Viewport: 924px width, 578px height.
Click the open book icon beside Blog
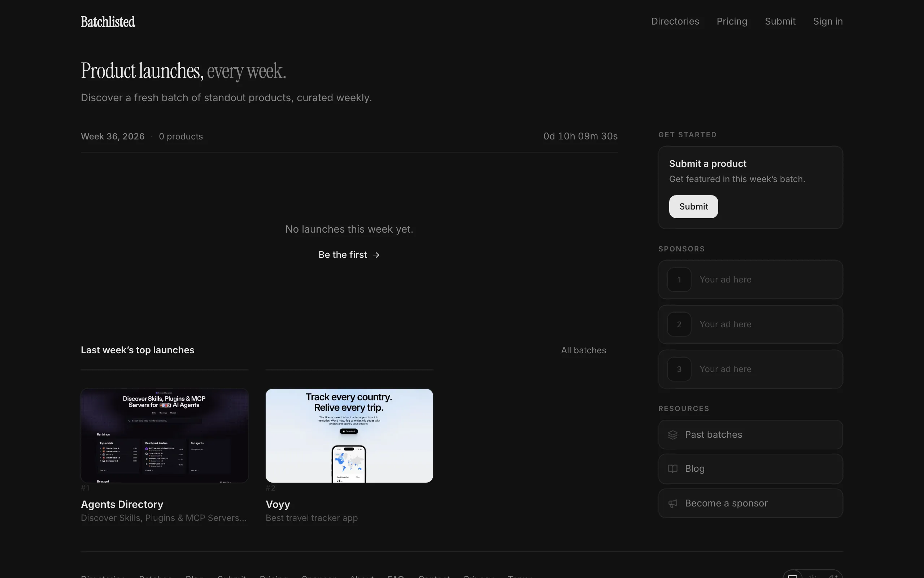point(673,469)
